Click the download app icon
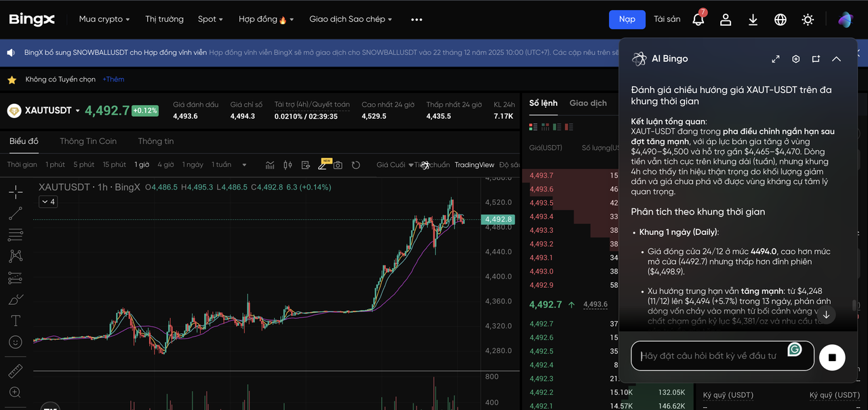 (x=753, y=20)
